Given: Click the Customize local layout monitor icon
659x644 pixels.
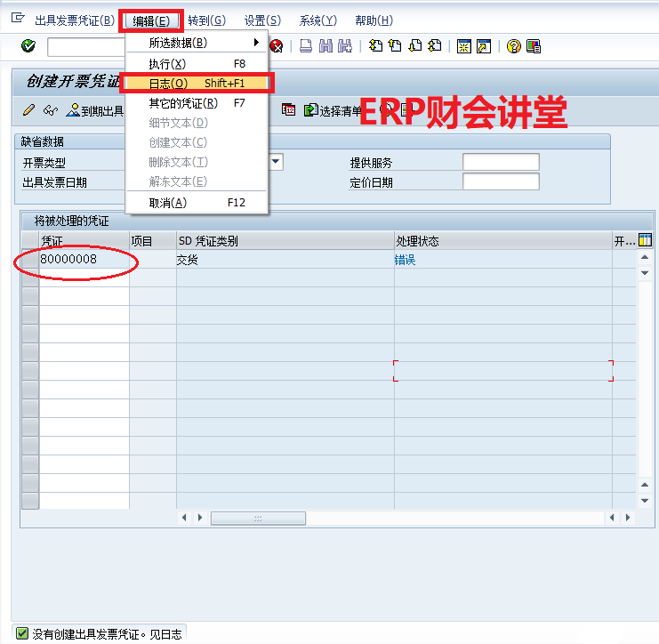Looking at the screenshot, I should (534, 46).
